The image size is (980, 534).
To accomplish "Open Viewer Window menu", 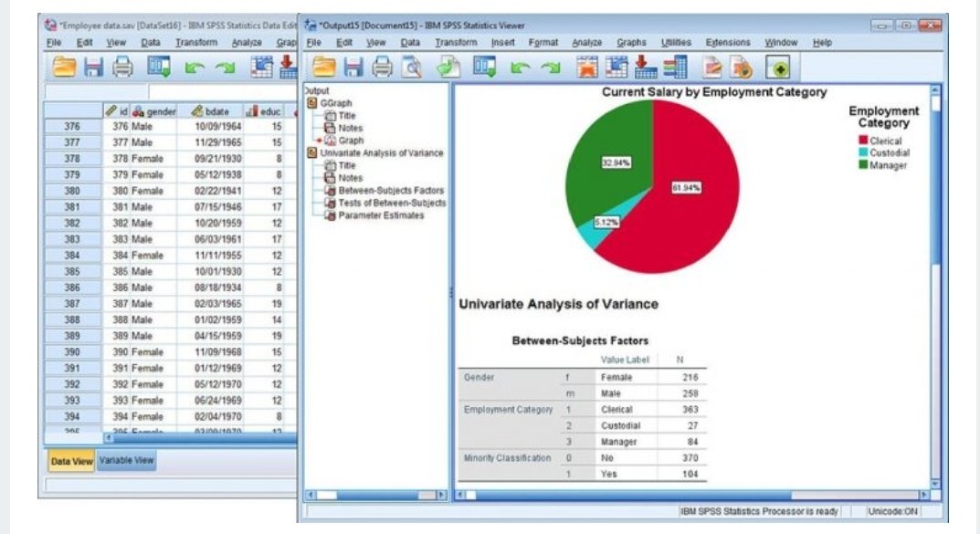I will 781,43.
